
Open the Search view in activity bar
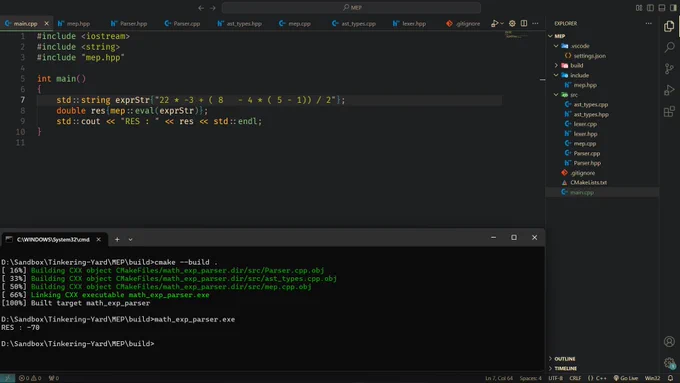(x=669, y=47)
